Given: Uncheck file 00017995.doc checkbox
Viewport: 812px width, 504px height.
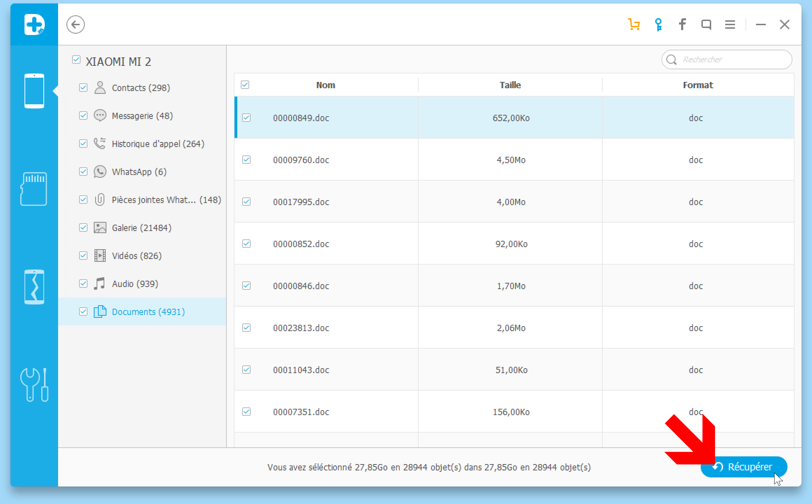Looking at the screenshot, I should 246,202.
